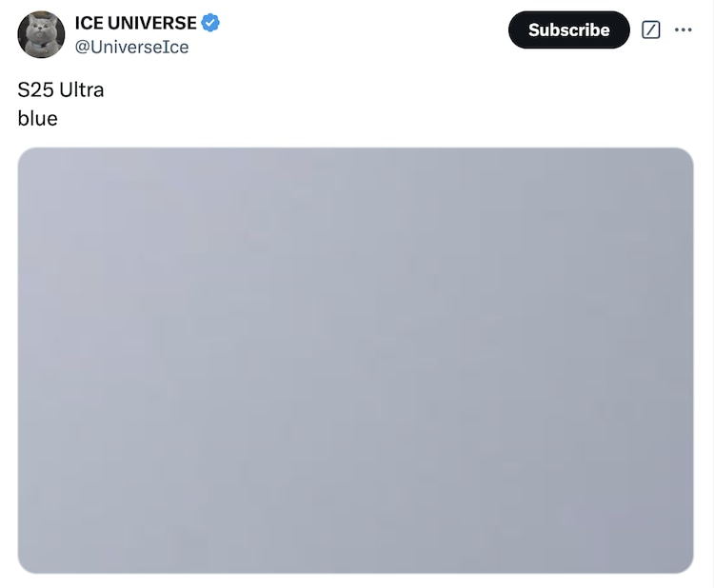Subscribe to ICE UNIVERSE
Viewport: 714px width, 588px height.
click(x=568, y=30)
